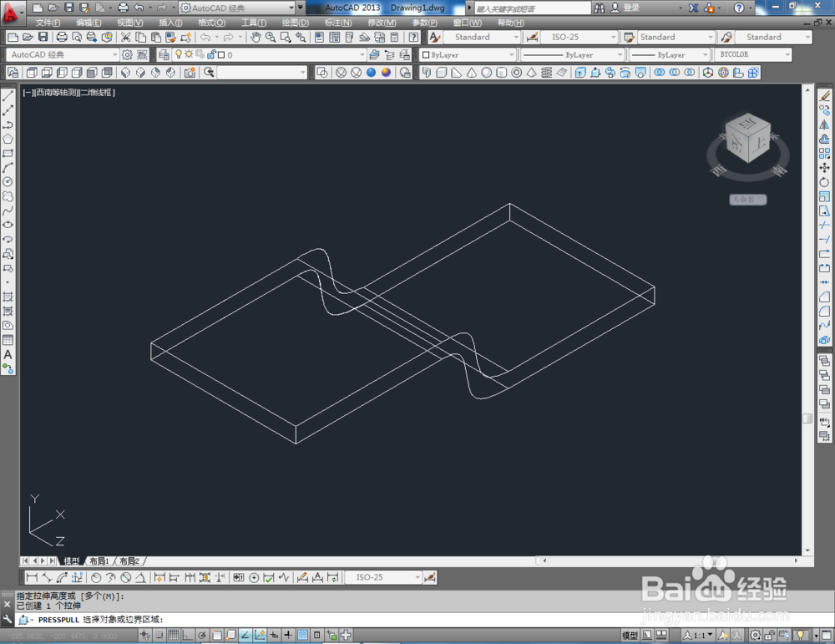
Task: Select the Helix modeling tool
Action: point(546,73)
